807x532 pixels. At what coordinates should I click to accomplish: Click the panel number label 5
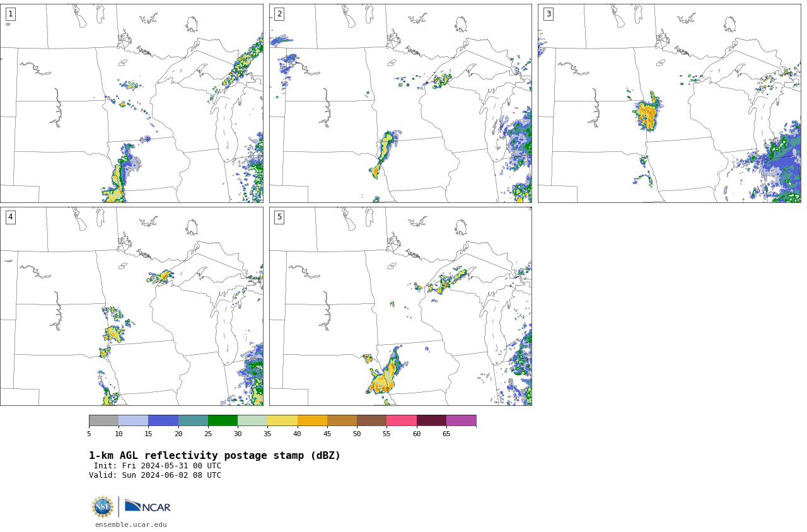click(x=279, y=217)
